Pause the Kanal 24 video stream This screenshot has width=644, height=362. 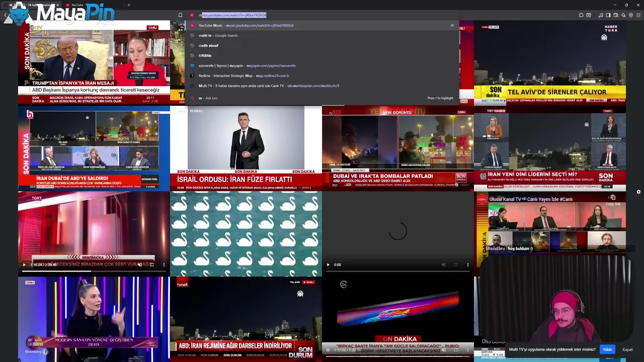point(328,350)
